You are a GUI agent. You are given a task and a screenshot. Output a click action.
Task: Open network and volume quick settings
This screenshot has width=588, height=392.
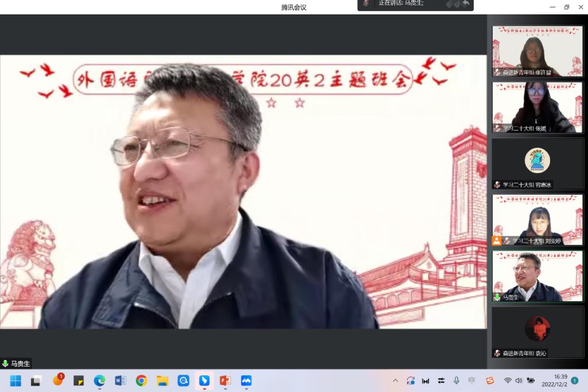pos(519,381)
